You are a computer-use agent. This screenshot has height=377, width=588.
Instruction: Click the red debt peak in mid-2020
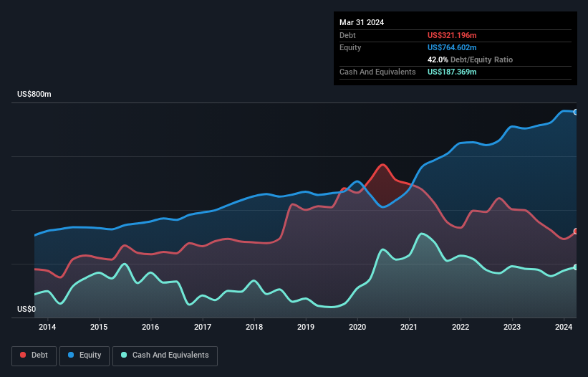pyautogui.click(x=382, y=165)
